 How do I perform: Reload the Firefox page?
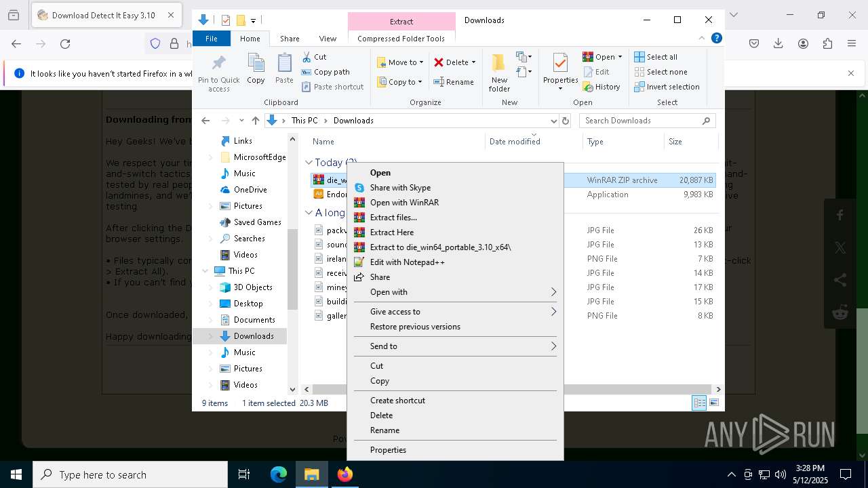tap(65, 44)
